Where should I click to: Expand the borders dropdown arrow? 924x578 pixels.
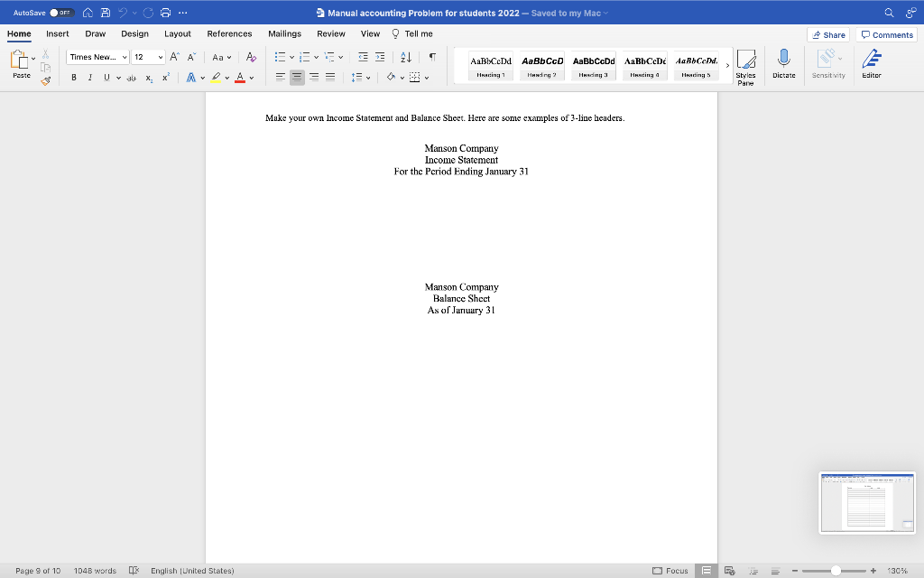point(427,78)
